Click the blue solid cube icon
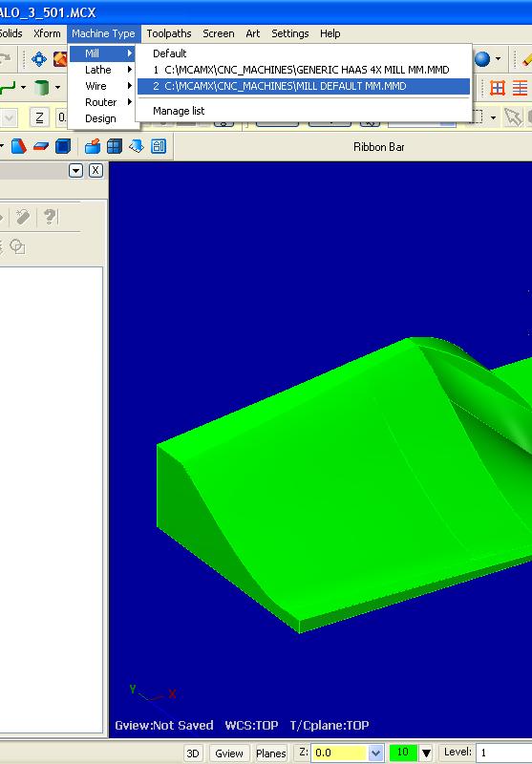The height and width of the screenshot is (764, 532). [63, 146]
